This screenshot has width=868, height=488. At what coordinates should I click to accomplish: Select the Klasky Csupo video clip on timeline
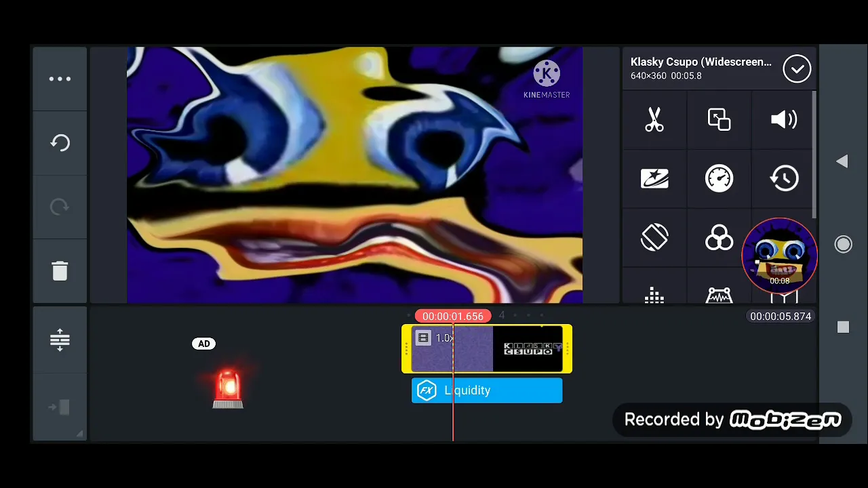[x=487, y=349]
